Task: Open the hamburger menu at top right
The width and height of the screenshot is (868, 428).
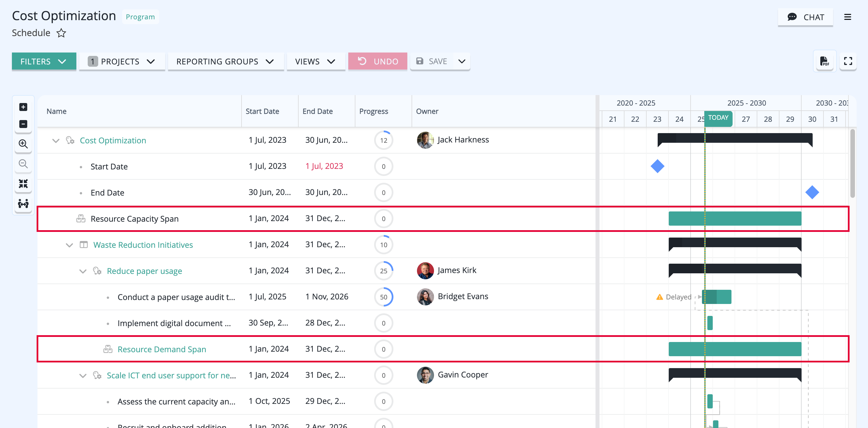Action: [848, 17]
